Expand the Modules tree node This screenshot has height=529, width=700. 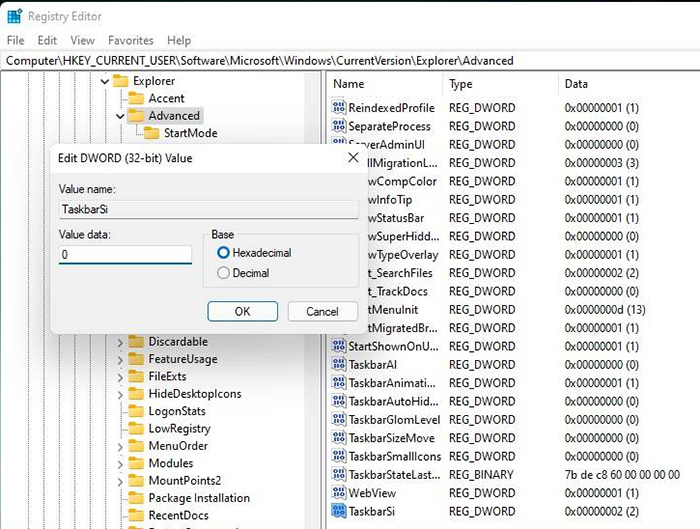coord(120,464)
